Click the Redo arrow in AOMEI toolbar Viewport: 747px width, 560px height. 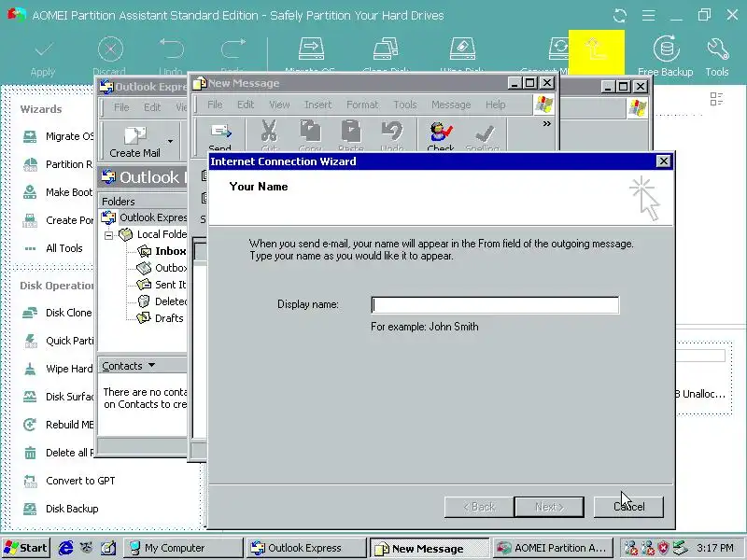pos(233,49)
